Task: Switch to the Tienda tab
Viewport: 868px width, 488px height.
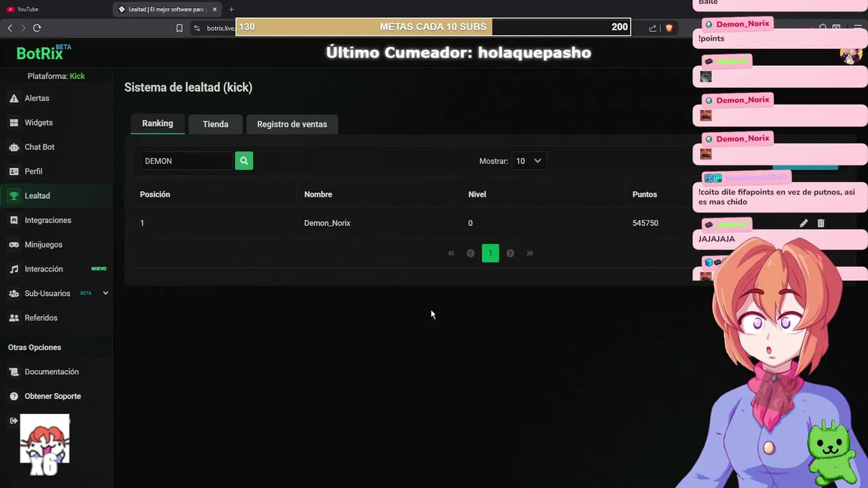Action: [216, 124]
